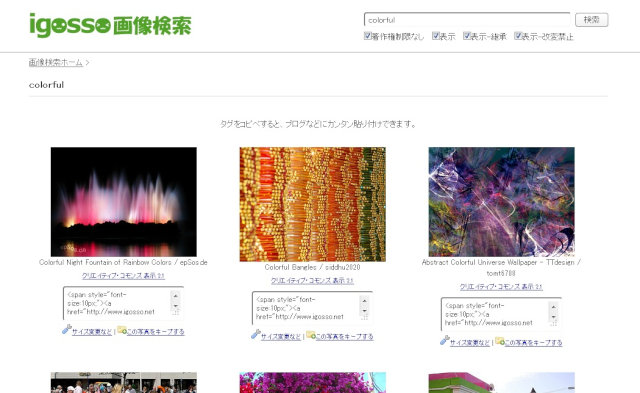Click この写真をキープする under Universe Wallpaper
This screenshot has width=640, height=393.
533,343
